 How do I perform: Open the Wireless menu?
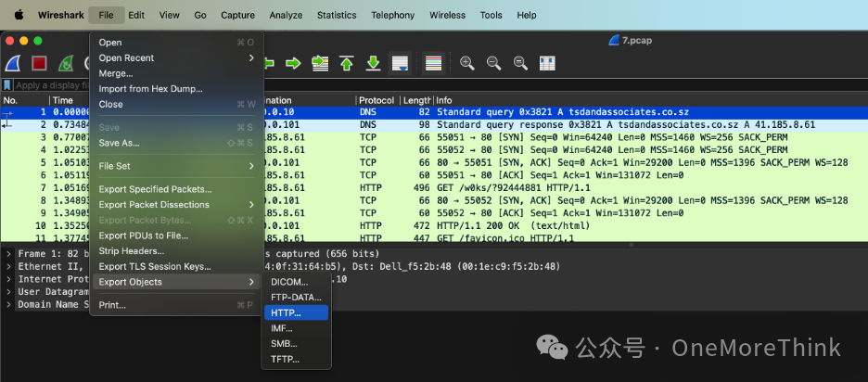tap(447, 16)
